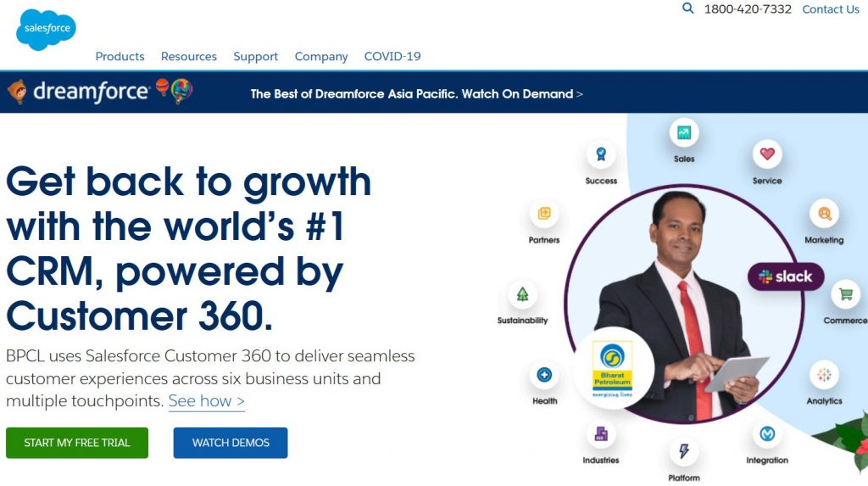Select the Industries building icon
The height and width of the screenshot is (486, 868).
601,434
